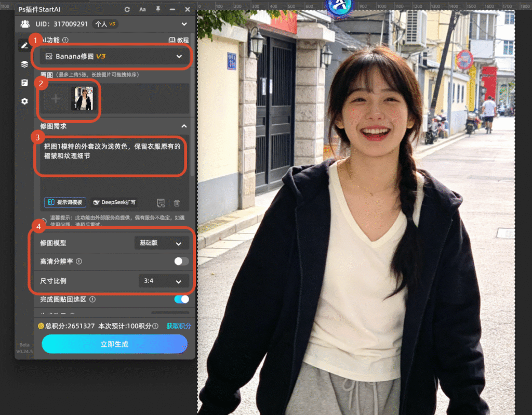
Task: Click the plus box to upload an image
Action: (56, 98)
